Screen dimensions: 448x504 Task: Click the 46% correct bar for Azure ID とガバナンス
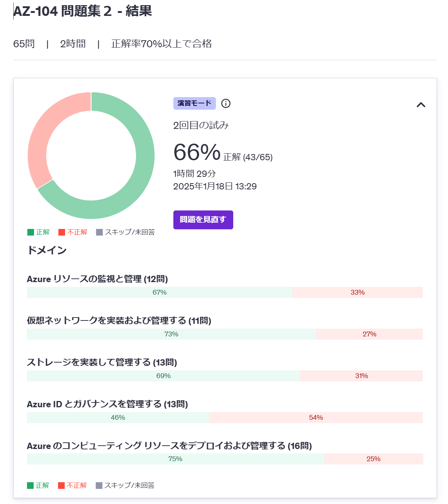tap(118, 418)
